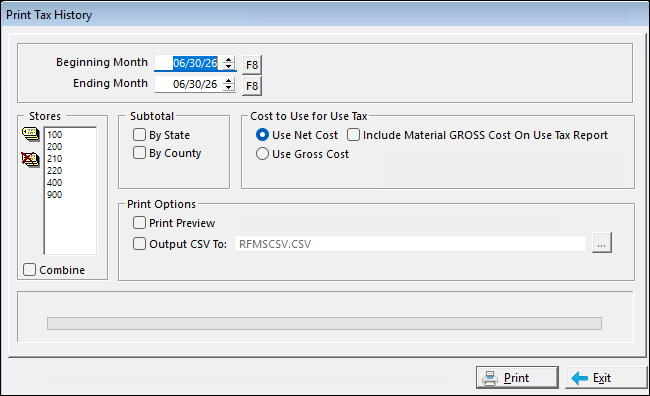This screenshot has width=650, height=396.
Task: Select store 220 in Stores list
Action: (55, 171)
